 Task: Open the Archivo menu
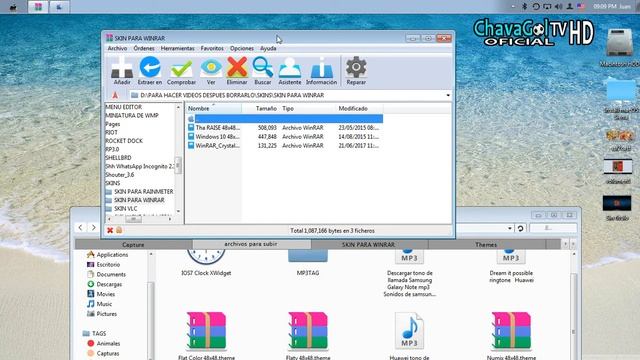pos(117,48)
